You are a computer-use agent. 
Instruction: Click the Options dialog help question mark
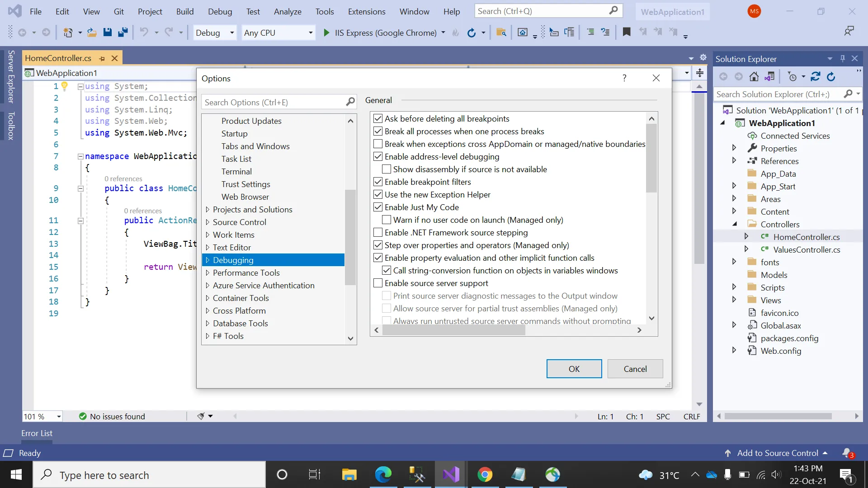click(x=624, y=78)
